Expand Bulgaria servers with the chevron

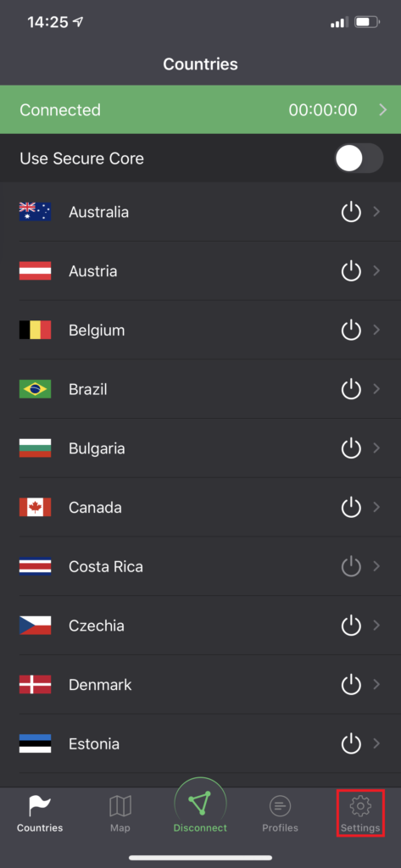pos(376,448)
